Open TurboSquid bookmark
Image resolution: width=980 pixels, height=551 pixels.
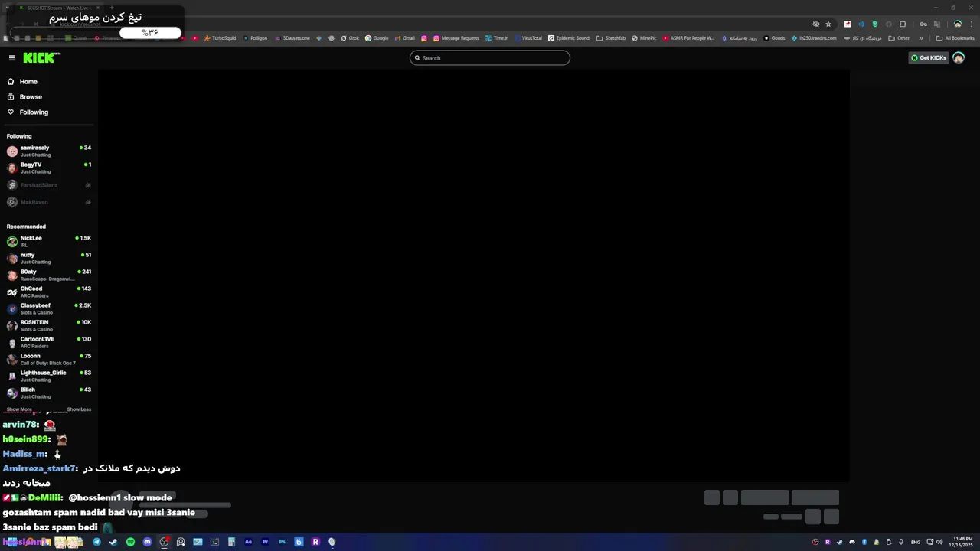[220, 37]
